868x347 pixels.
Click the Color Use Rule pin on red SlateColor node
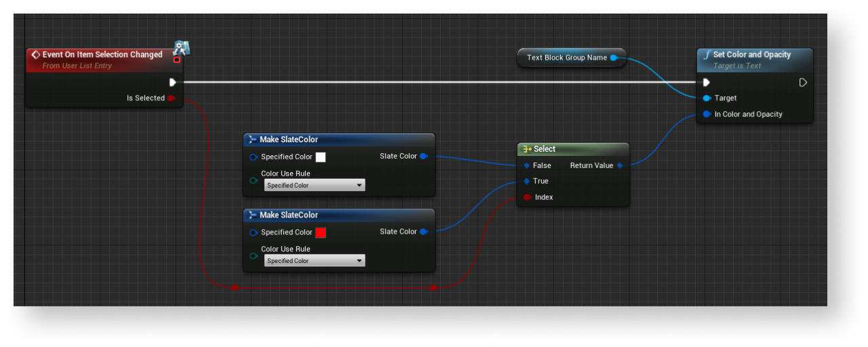point(254,256)
